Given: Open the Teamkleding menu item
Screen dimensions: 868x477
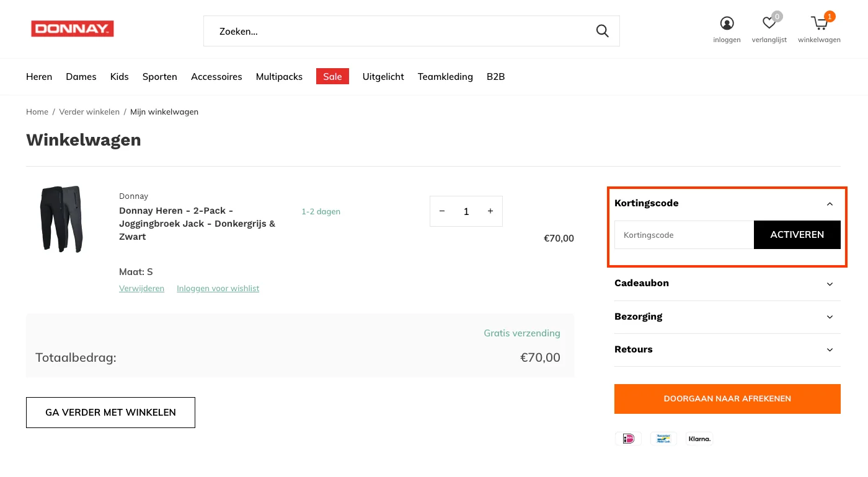Looking at the screenshot, I should click(x=445, y=76).
